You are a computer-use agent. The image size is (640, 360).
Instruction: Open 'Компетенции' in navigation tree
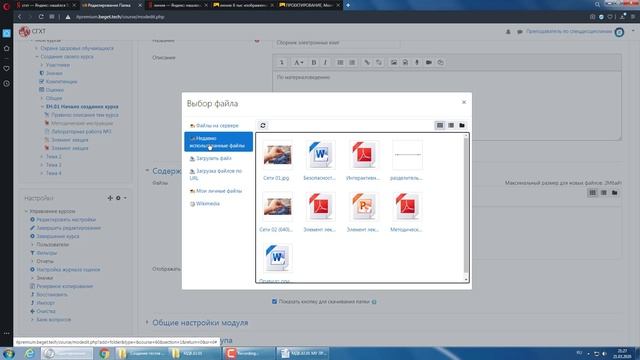61,82
